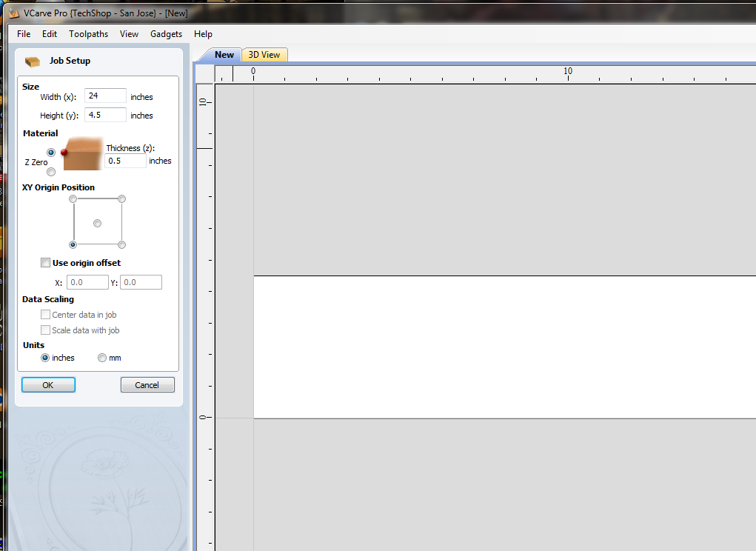
Task: Click the material block preview image
Action: [83, 154]
